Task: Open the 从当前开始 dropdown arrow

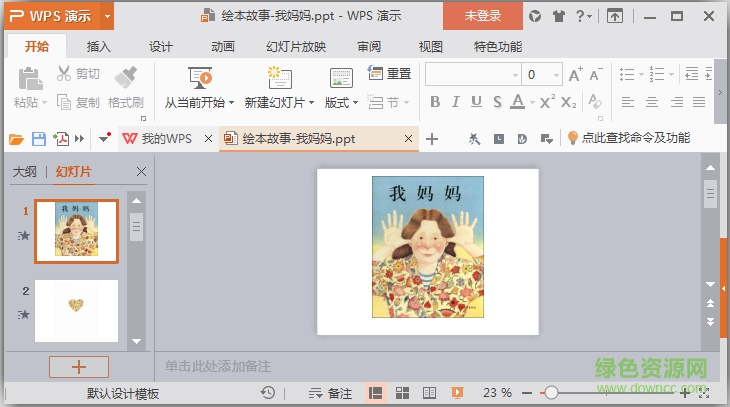Action: coord(231,102)
